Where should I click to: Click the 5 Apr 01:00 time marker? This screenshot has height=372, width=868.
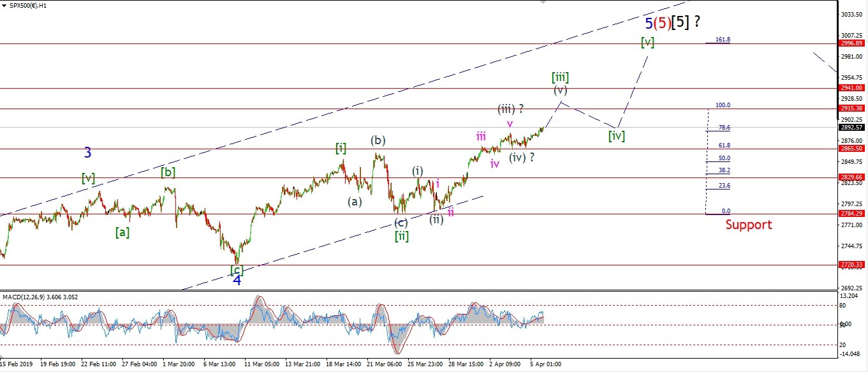[546, 364]
